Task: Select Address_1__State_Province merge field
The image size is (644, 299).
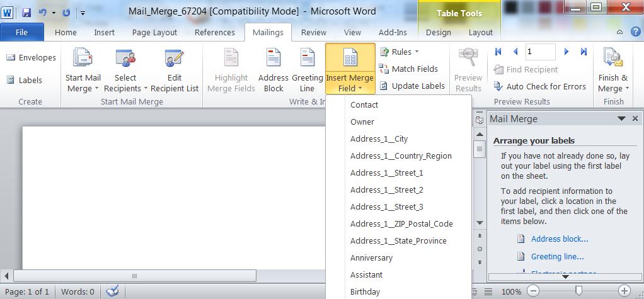Action: click(x=398, y=241)
